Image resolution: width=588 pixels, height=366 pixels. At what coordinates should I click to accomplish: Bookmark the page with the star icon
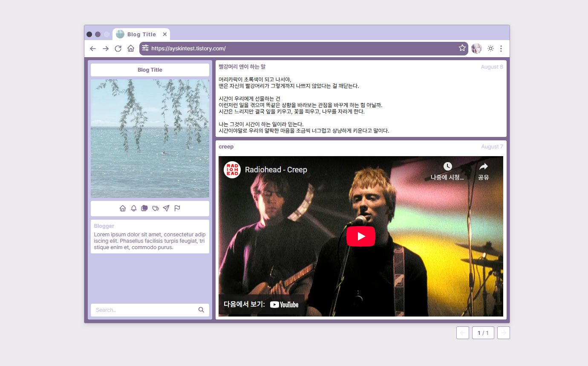click(x=462, y=48)
